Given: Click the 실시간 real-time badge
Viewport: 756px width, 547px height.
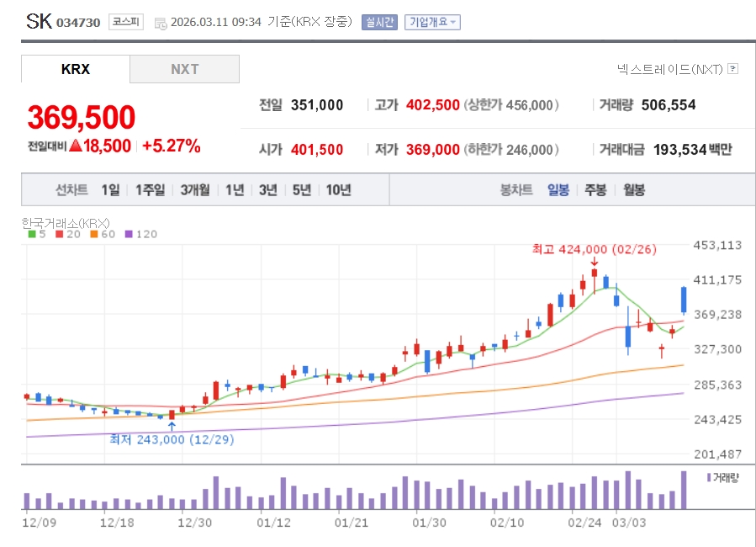Looking at the screenshot, I should point(379,23).
